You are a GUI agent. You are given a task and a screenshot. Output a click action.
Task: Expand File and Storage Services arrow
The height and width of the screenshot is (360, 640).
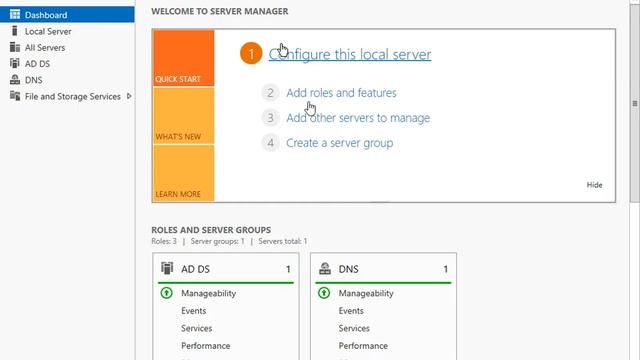coord(129,96)
